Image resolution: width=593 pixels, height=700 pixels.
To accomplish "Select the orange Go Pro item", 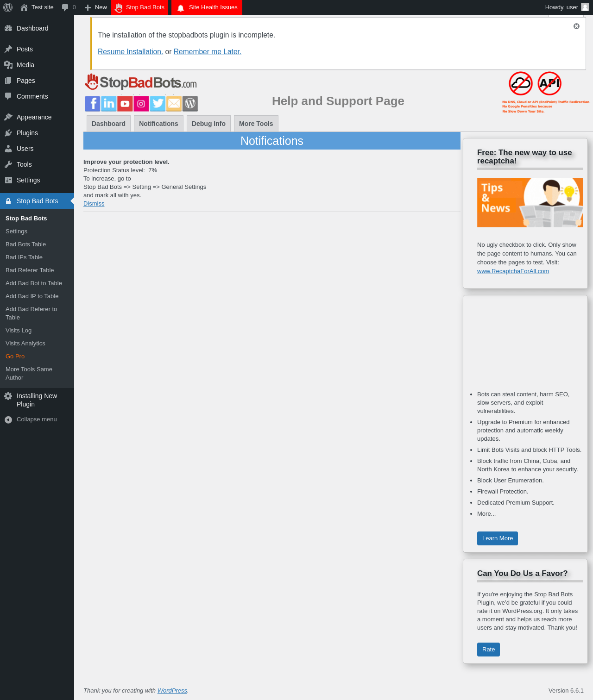I will click(37, 356).
